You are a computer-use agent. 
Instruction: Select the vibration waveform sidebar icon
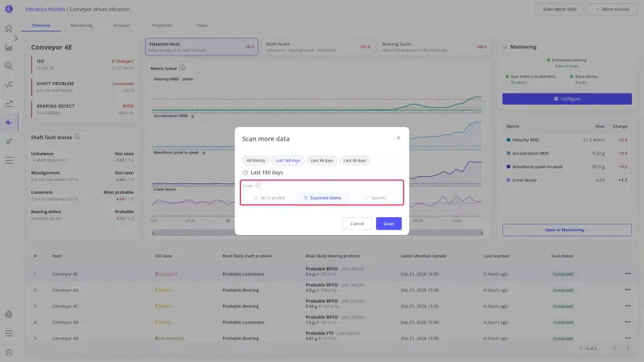click(9, 122)
